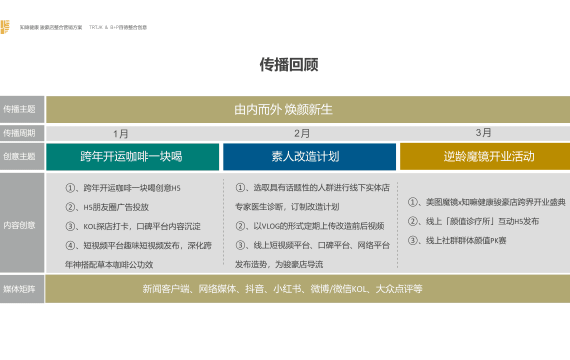Select the slide title 传播回顾
570x360 pixels.
(x=289, y=65)
